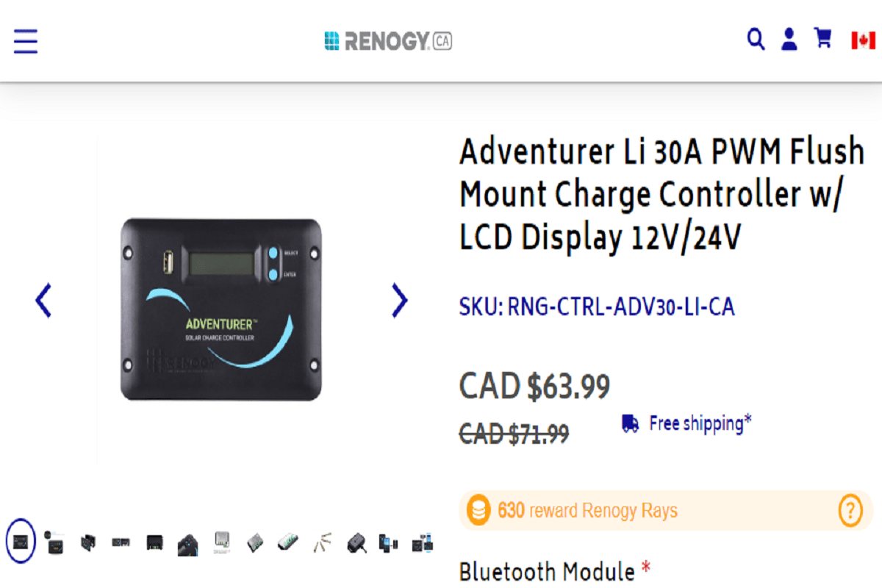Show previous product image with left chevron

(42, 300)
